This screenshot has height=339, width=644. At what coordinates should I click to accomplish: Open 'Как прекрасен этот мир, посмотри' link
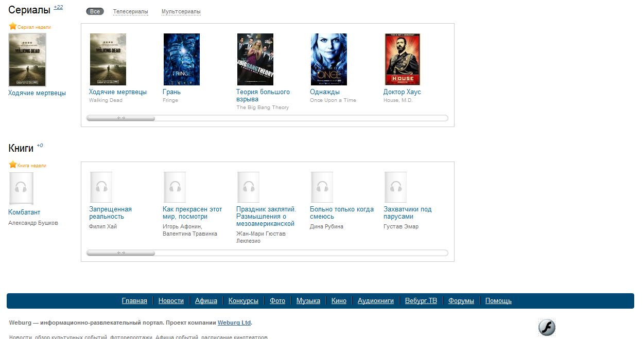point(193,213)
